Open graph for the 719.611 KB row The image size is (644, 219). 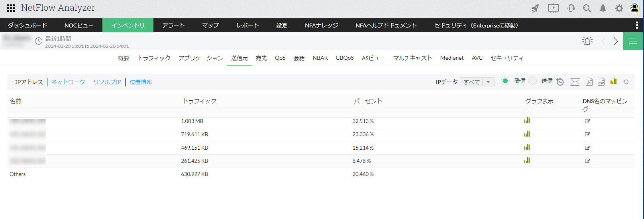click(527, 134)
